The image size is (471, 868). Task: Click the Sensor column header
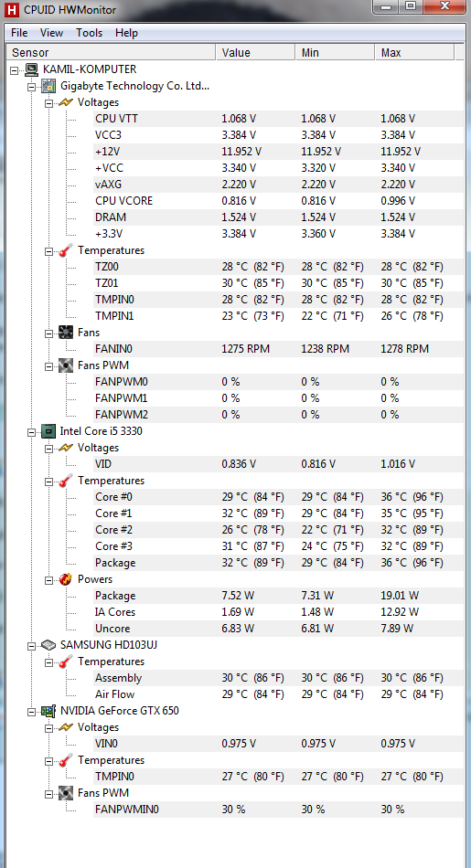111,53
